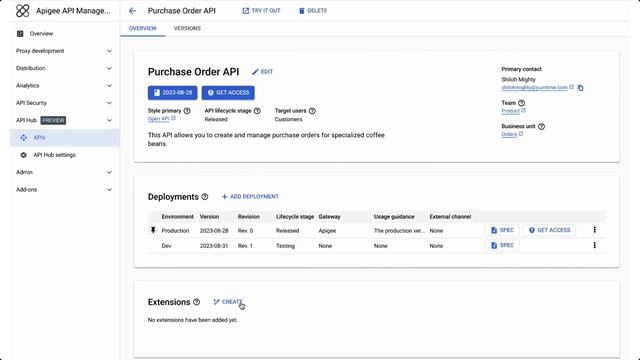Open Spec for the Dev deployment
Screen dimensions: 640x360
coord(502,245)
